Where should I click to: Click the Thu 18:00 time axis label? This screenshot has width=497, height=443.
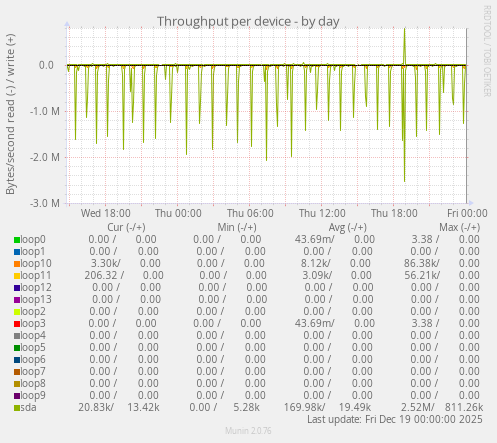(x=394, y=213)
